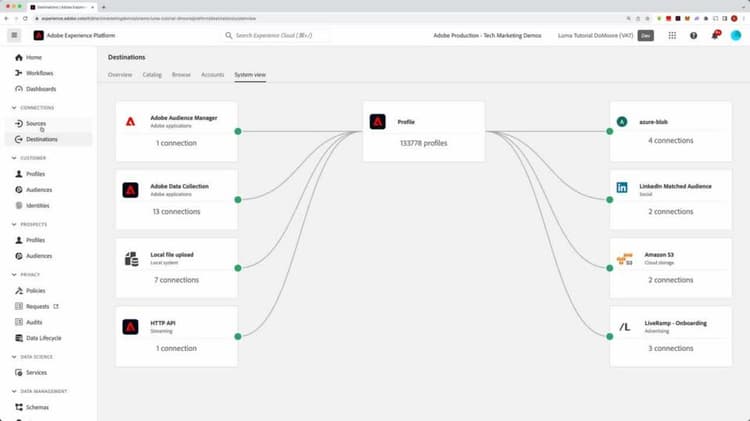Viewport: 750px width, 421px height.
Task: Click the Adobe Data Collection logo icon
Action: (130, 190)
